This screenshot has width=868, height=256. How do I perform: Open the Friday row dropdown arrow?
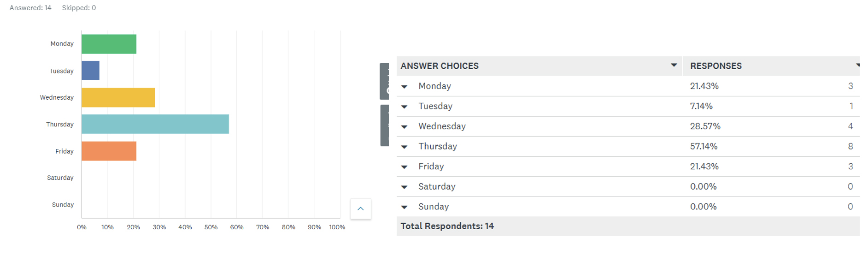pos(405,167)
